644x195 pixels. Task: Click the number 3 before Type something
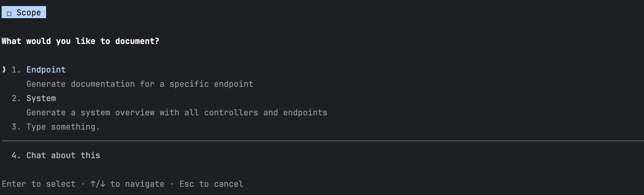coord(15,127)
